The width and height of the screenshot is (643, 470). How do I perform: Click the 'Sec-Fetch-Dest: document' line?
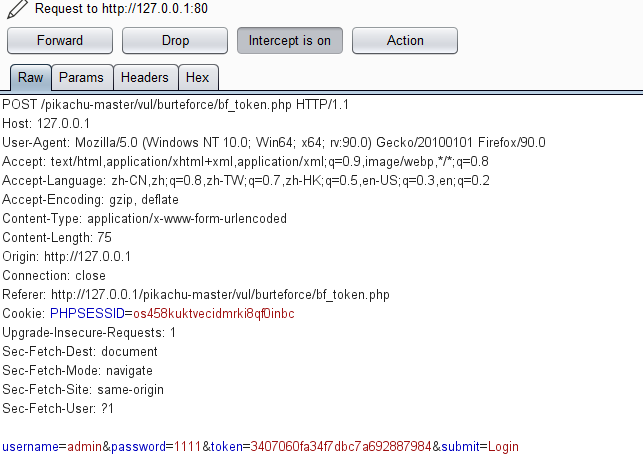[80, 351]
